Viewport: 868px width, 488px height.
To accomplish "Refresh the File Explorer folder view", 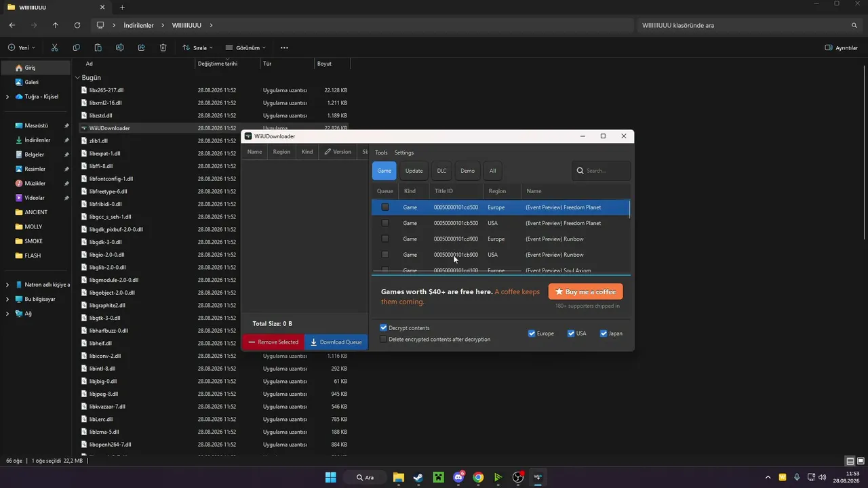I will pos(77,25).
